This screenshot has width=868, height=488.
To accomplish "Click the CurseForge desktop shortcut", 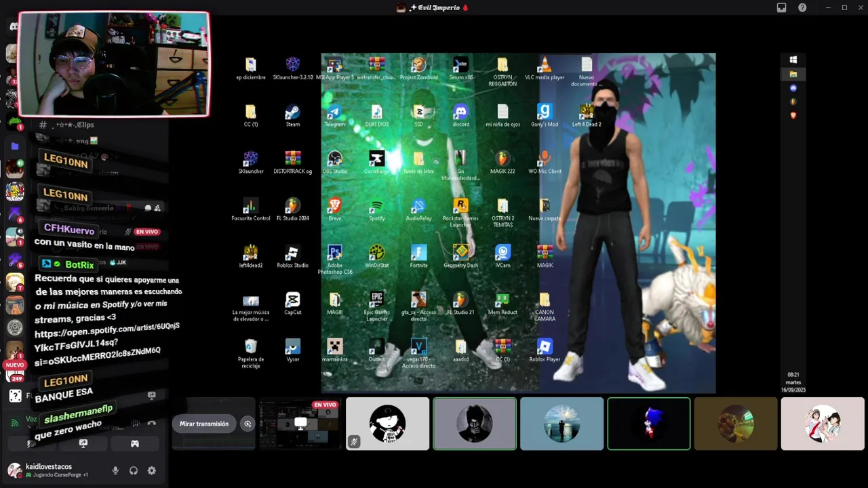I will click(376, 162).
